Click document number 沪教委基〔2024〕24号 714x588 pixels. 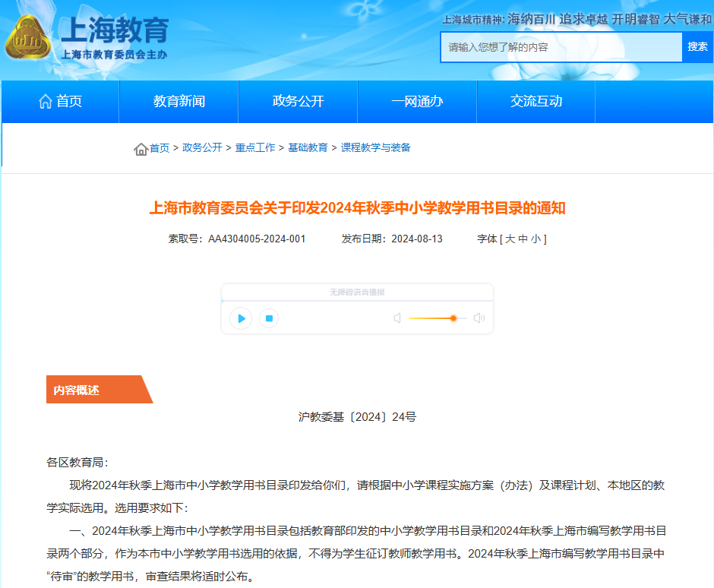(357, 417)
